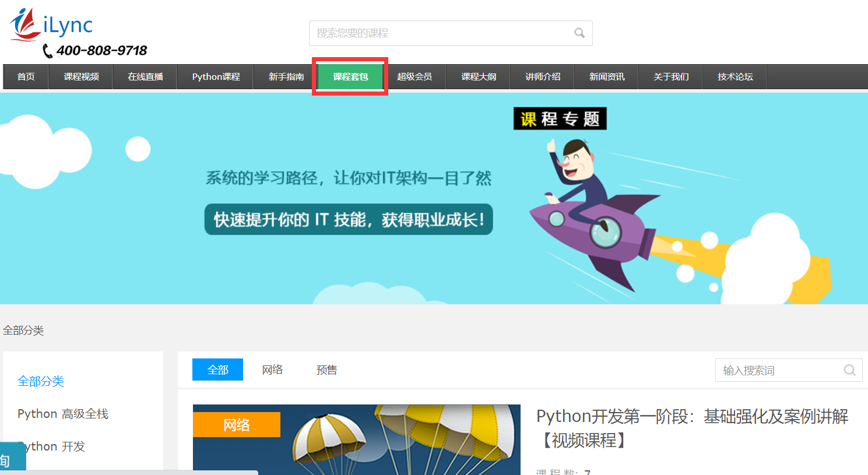Focus the 输入搜索词 filter input

coord(778,370)
